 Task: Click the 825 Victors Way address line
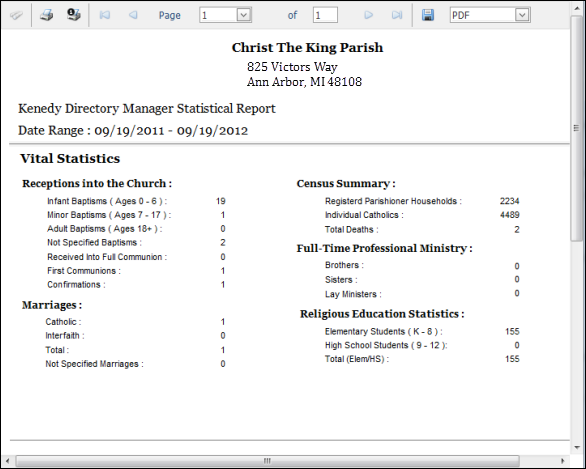(292, 67)
